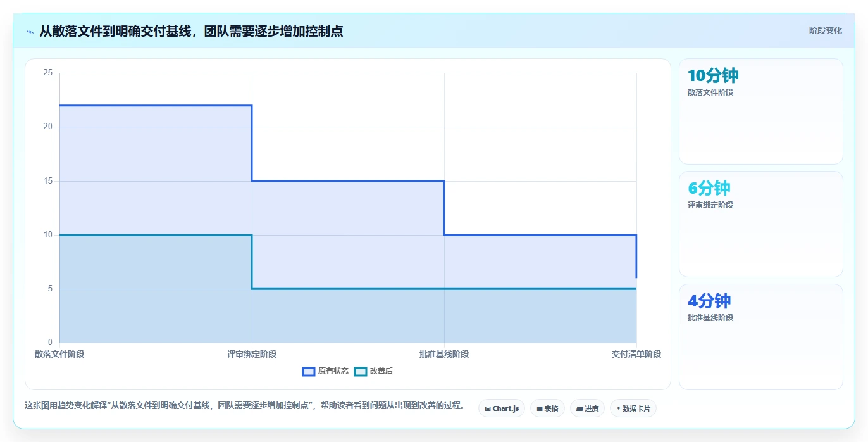
Task: Click the icon in the Chart.js tag
Action: [x=488, y=409]
